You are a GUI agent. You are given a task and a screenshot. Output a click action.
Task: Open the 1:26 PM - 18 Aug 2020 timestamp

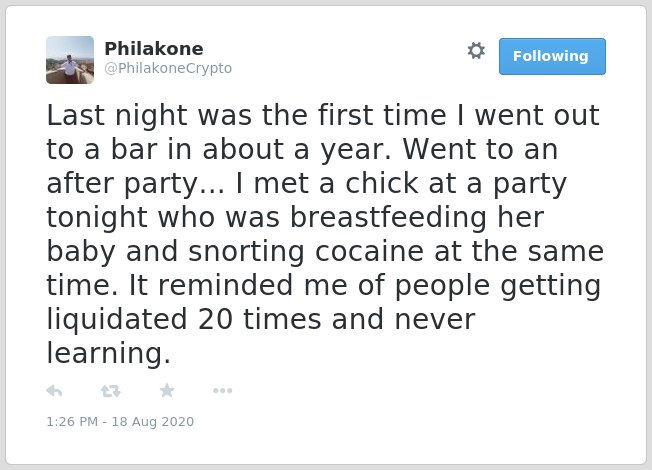pyautogui.click(x=120, y=422)
